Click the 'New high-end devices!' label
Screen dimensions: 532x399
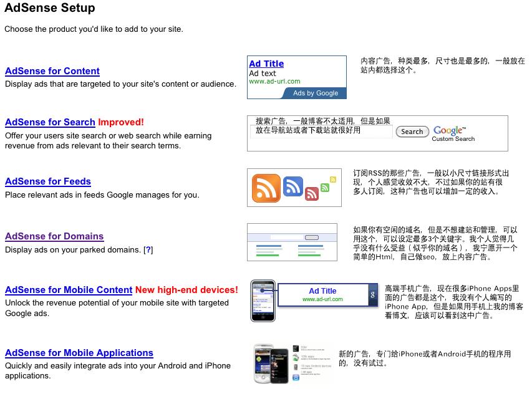(x=186, y=290)
